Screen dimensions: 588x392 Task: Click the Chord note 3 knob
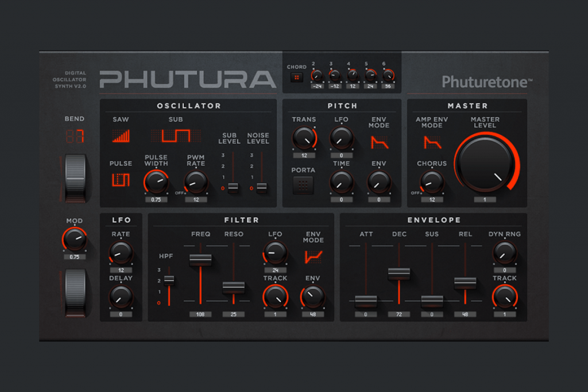(335, 75)
